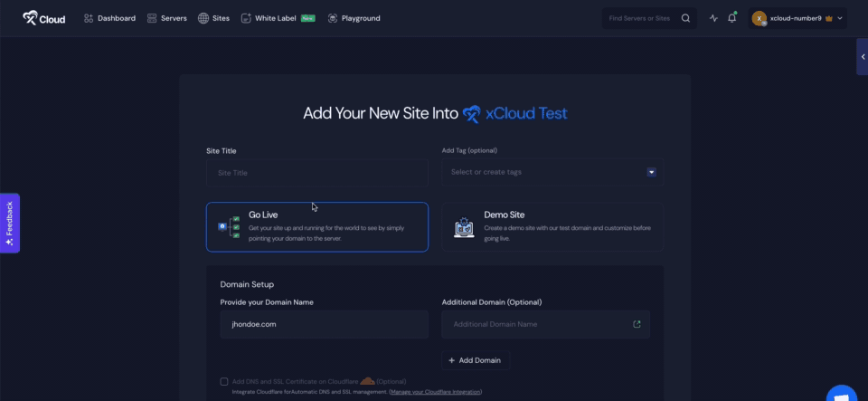Click the xCloud logo in header
The width and height of the screenshot is (868, 401).
pyautogui.click(x=43, y=18)
